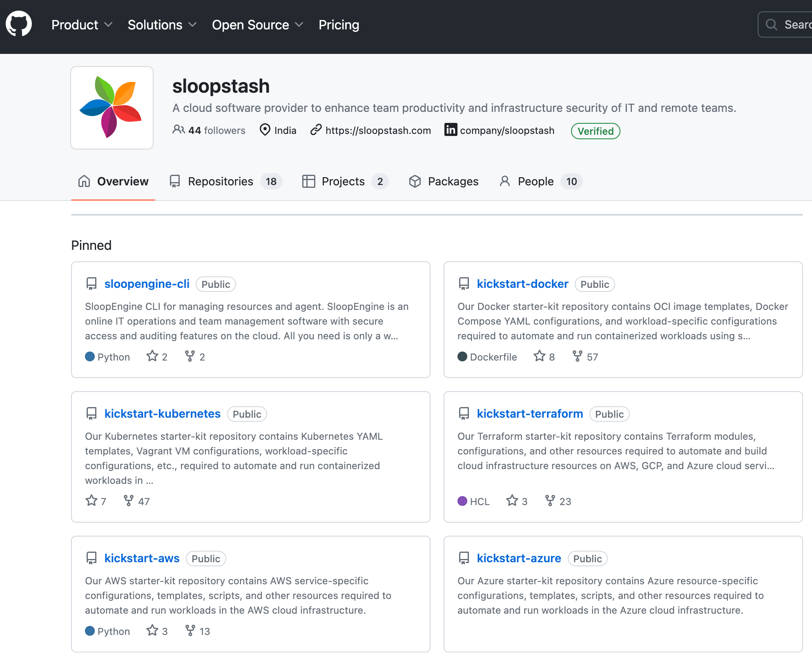Open the kickstart-aws repository
812x659 pixels.
[x=142, y=558]
